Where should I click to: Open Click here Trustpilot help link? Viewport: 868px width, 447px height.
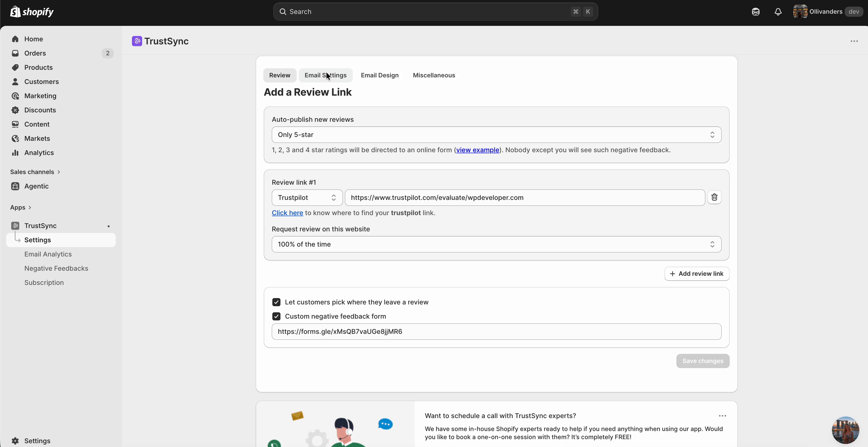click(287, 213)
